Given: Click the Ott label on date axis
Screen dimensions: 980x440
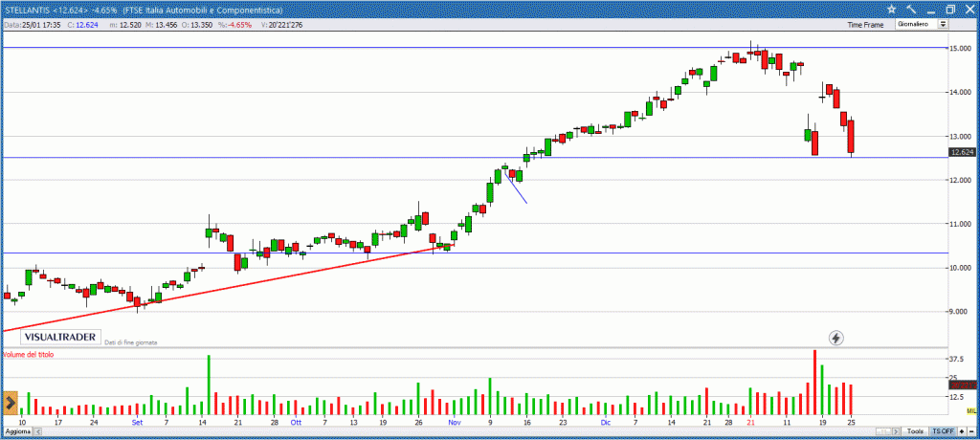Looking at the screenshot, I should pos(296,423).
